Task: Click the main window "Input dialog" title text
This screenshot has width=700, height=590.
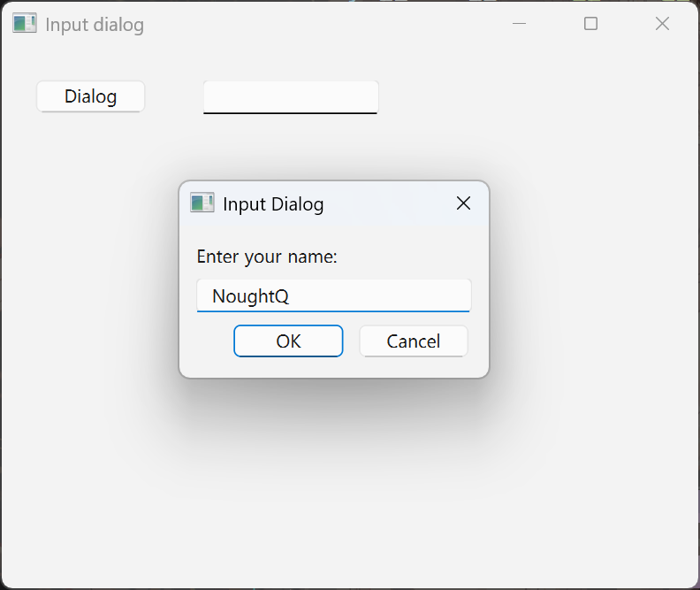Action: pyautogui.click(x=95, y=25)
